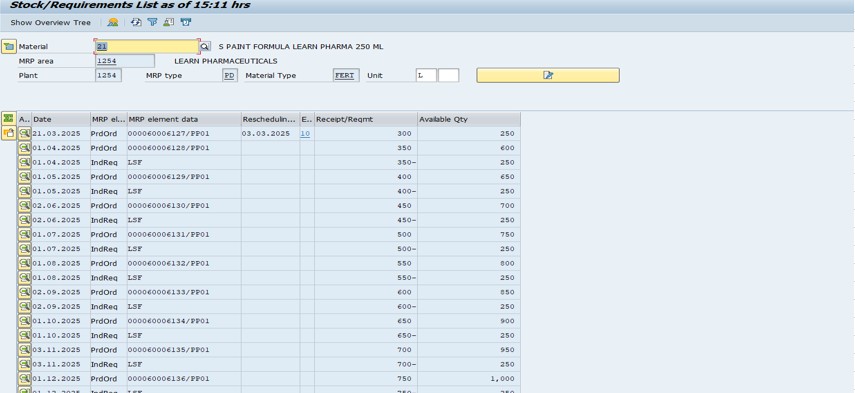The width and height of the screenshot is (855, 393).
Task: Click the mountain landscape toolbar icon
Action: [x=113, y=22]
